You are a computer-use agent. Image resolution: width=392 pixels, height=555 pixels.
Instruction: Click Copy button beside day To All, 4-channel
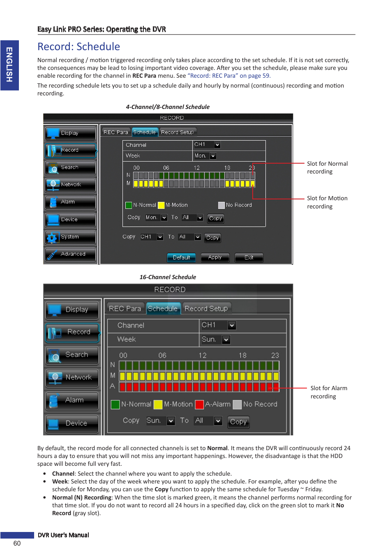216,218
